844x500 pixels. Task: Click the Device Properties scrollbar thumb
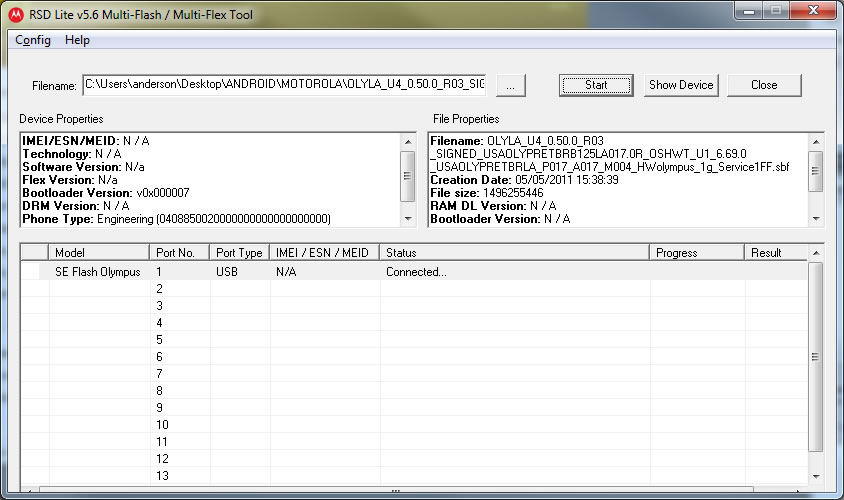(x=407, y=176)
